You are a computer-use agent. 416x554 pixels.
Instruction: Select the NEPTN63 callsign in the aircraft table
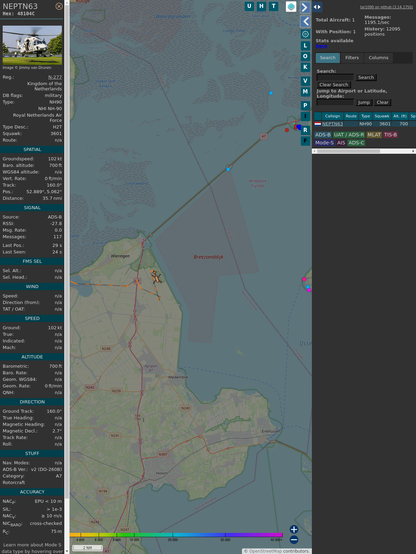point(332,124)
